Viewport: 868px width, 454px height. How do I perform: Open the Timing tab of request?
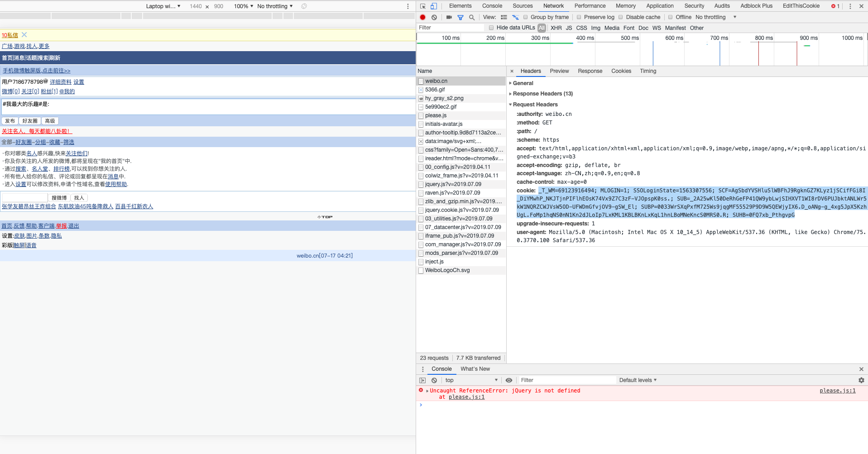[648, 71]
